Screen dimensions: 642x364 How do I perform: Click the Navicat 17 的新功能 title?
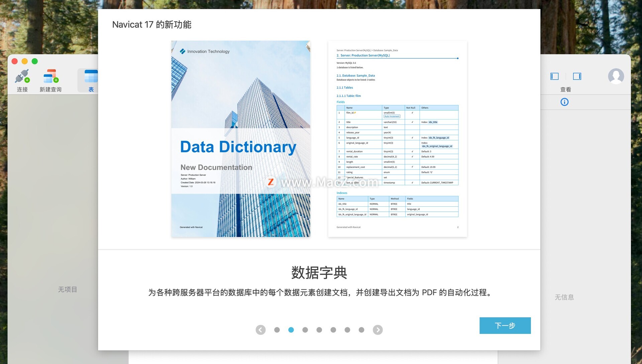click(x=152, y=24)
